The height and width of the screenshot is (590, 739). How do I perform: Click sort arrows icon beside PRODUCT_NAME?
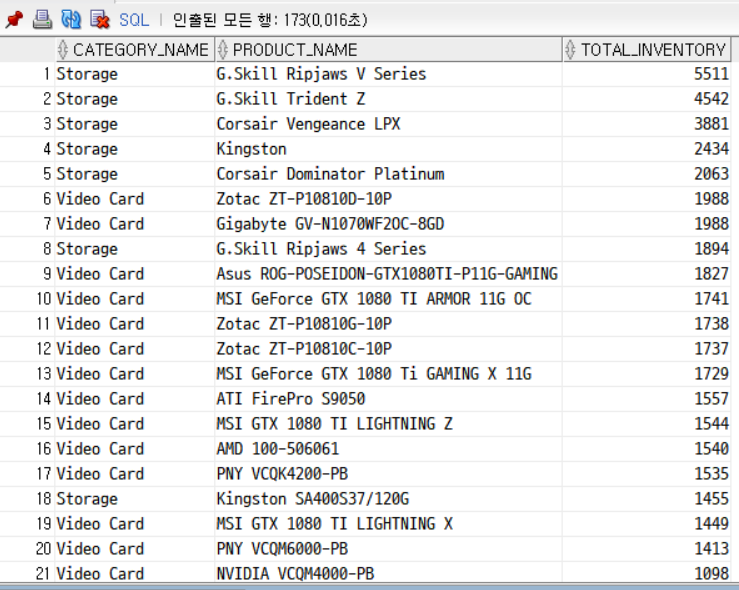click(223, 49)
